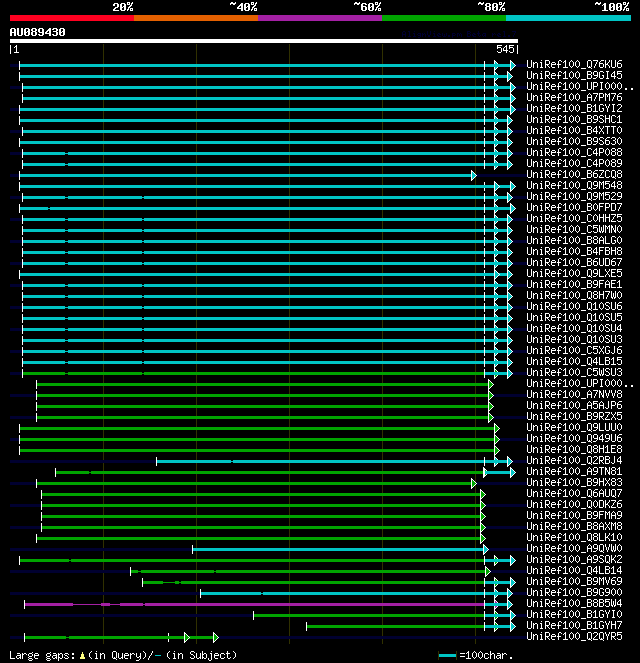Click the red 20% identity legend segment
Image resolution: width=640 pixels, height=663 pixels.
coord(72,18)
